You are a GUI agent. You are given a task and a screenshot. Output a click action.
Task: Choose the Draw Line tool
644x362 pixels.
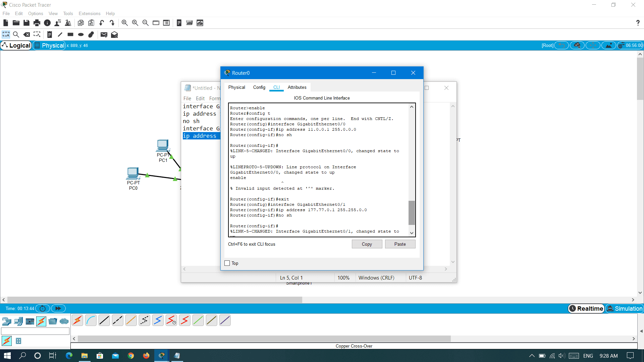(x=60, y=35)
